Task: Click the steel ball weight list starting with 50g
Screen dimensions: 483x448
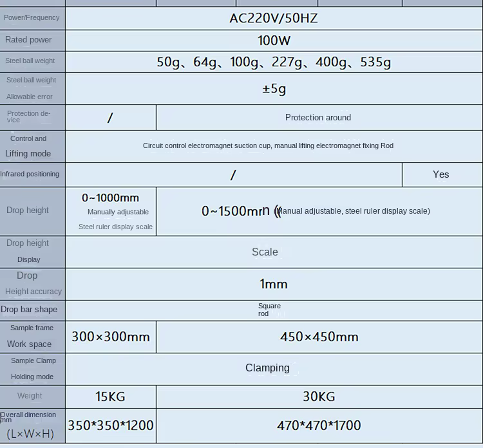Action: 273,62
